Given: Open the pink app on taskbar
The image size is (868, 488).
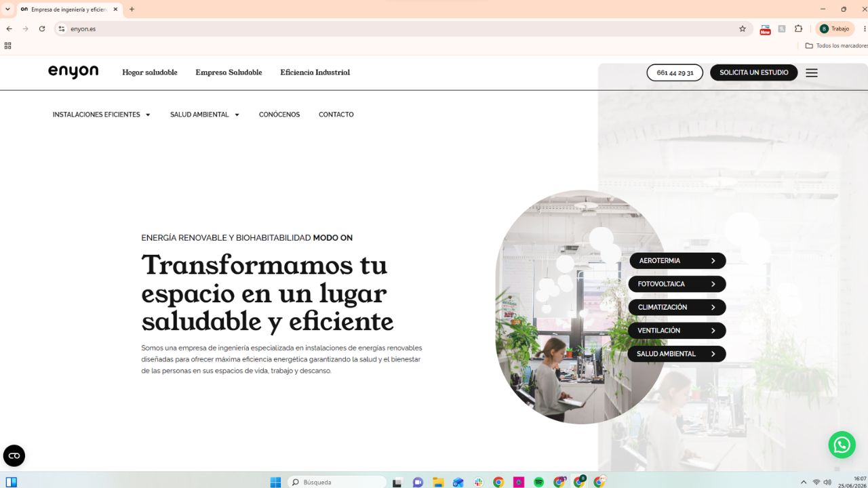Looking at the screenshot, I should point(519,483).
